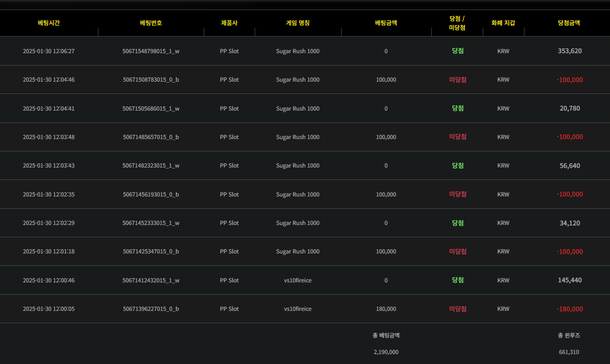
Task: Select bet number 50671456193015_0_b
Action: (x=151, y=195)
